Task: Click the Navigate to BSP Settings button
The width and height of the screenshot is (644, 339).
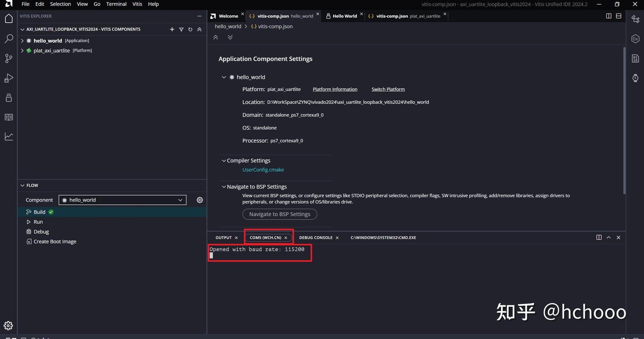Action: click(x=280, y=214)
